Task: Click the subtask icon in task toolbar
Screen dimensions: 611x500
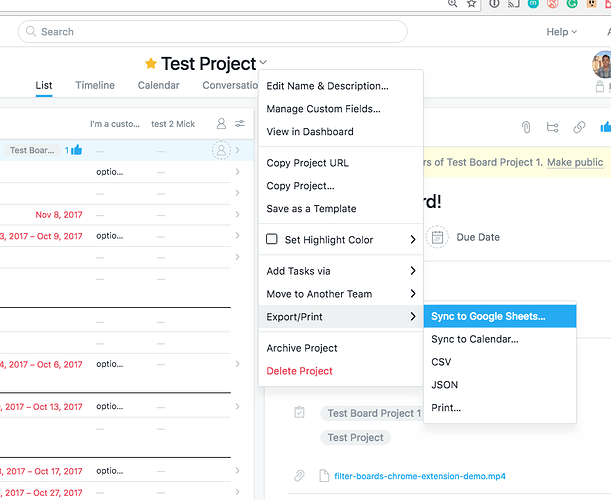Action: (x=552, y=127)
